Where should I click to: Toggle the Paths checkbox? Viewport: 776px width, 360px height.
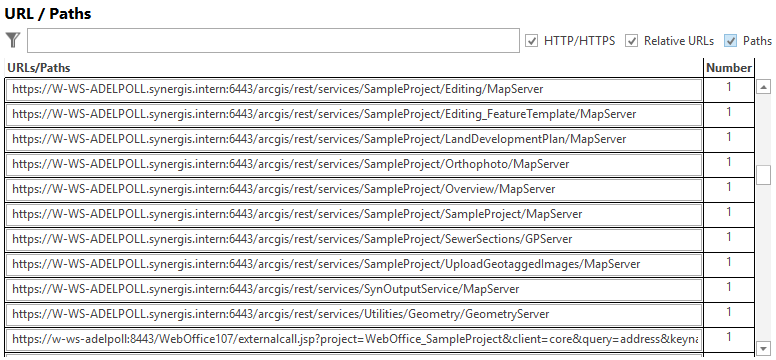pyautogui.click(x=730, y=41)
